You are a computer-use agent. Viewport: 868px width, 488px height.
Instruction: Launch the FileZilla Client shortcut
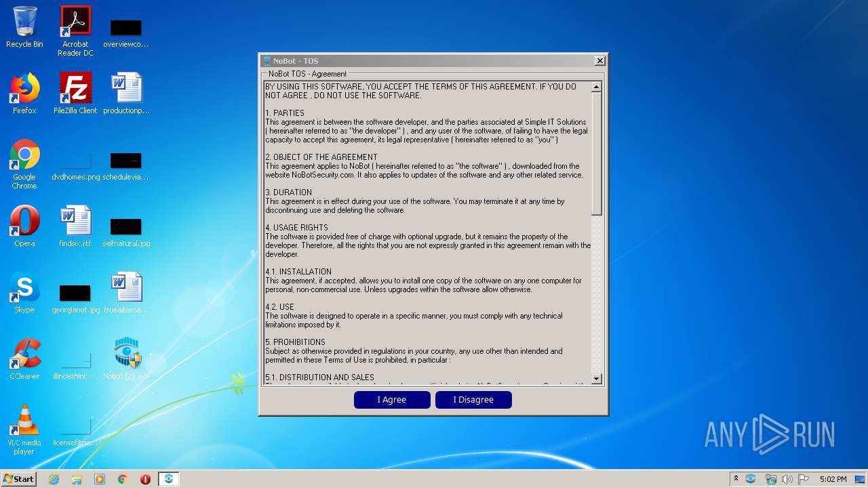click(75, 94)
